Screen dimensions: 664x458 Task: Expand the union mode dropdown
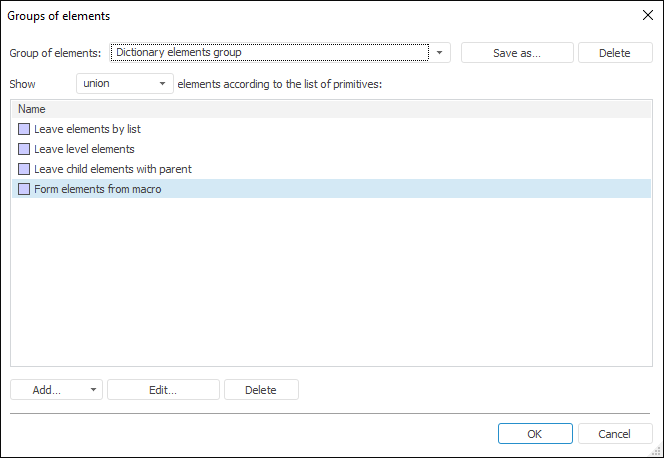coord(162,84)
